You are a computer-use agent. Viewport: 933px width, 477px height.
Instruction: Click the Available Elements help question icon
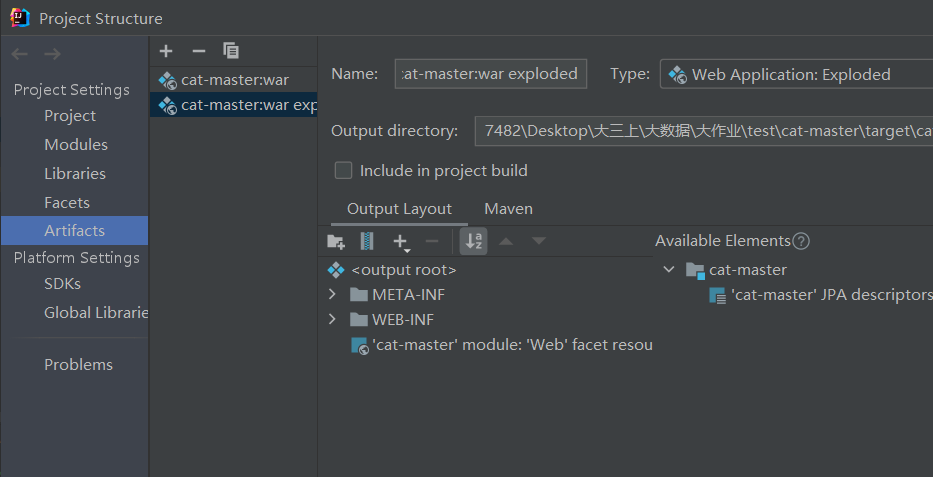[801, 241]
